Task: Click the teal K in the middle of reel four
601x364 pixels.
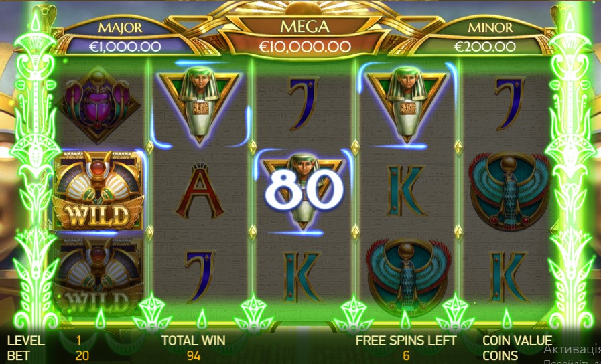Action: [406, 191]
